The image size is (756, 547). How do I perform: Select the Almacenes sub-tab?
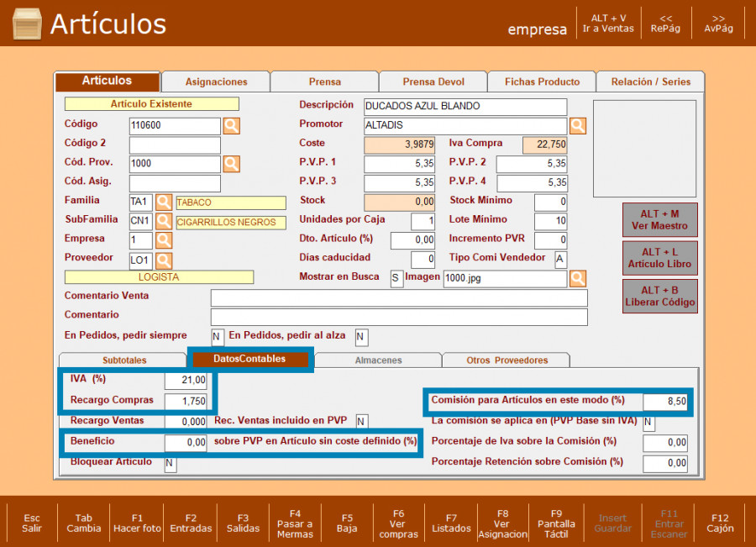click(x=377, y=360)
